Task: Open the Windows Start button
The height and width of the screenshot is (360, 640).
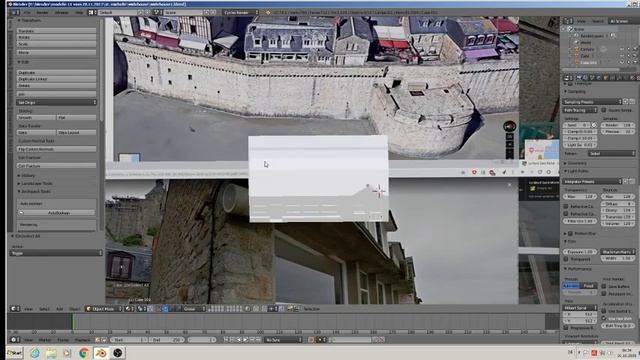Action: pyautogui.click(x=14, y=353)
